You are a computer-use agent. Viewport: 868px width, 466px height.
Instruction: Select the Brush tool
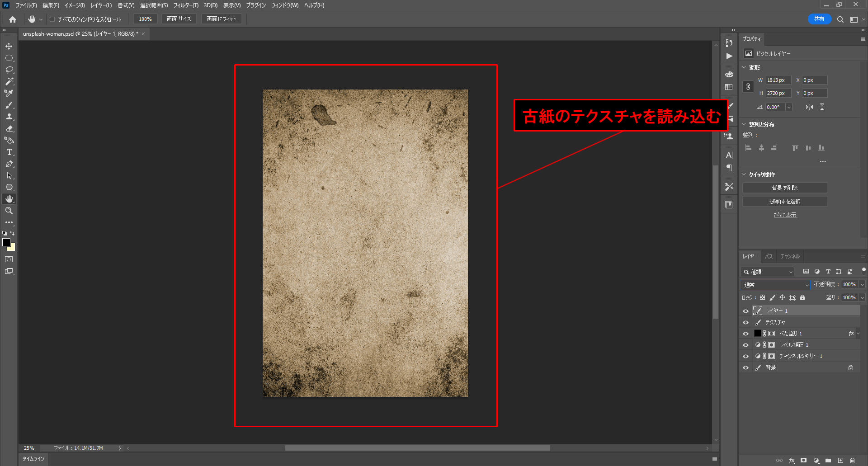tap(9, 105)
